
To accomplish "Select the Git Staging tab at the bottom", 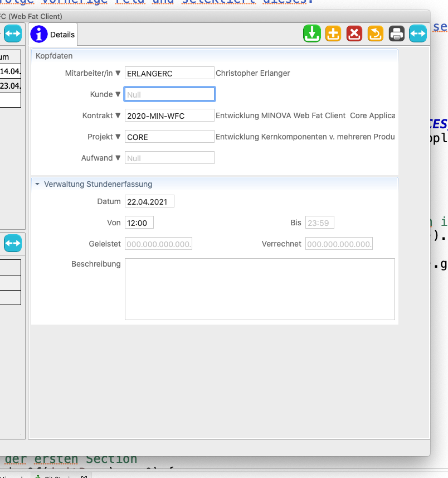I will click(59, 476).
